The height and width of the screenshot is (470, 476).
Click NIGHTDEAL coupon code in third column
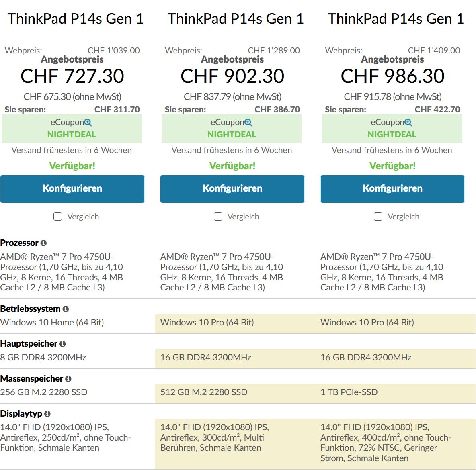pos(392,135)
